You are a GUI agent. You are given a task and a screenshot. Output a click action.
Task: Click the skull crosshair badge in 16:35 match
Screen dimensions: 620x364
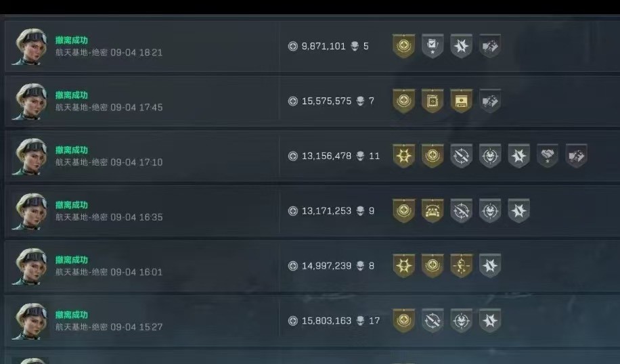pyautogui.click(x=490, y=210)
